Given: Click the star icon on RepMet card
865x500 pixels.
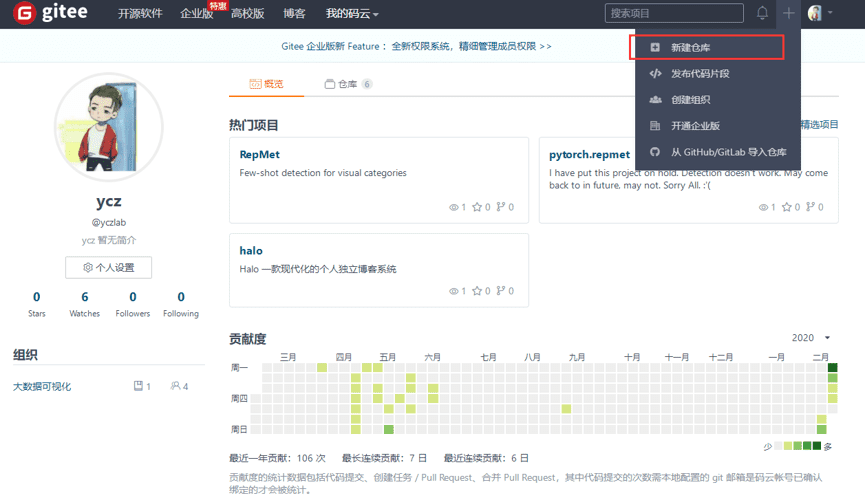Looking at the screenshot, I should (x=477, y=207).
